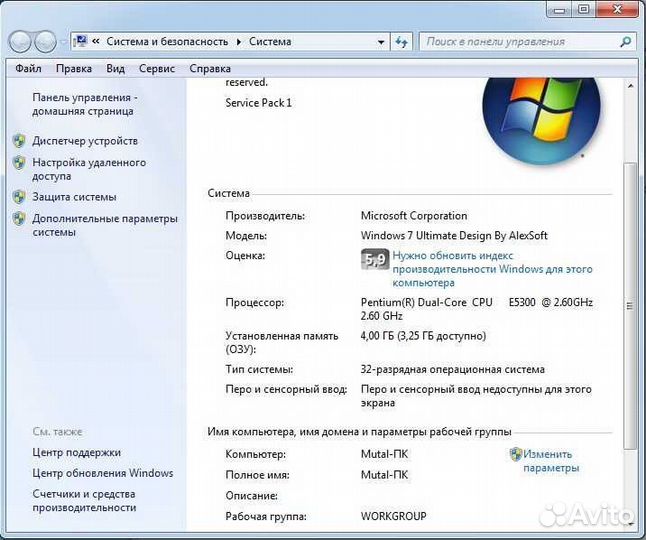Open 'Счетчики и средства производительности' link
The image size is (646, 540).
click(x=84, y=500)
